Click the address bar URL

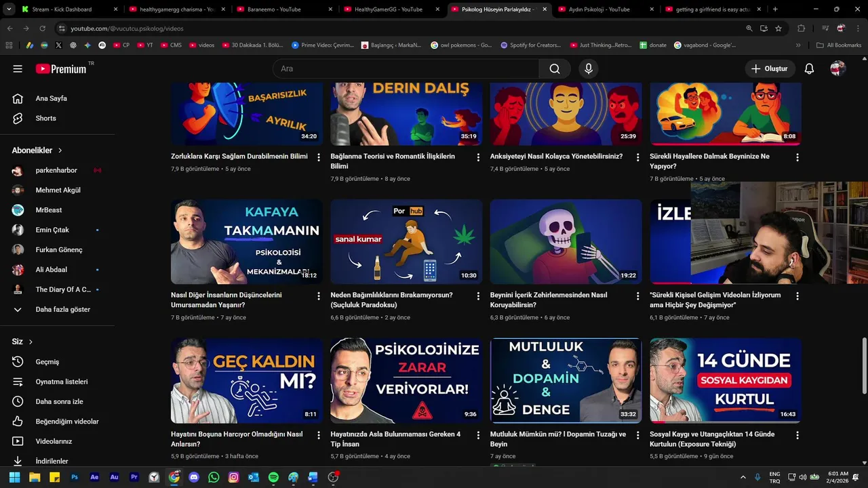[x=127, y=28]
